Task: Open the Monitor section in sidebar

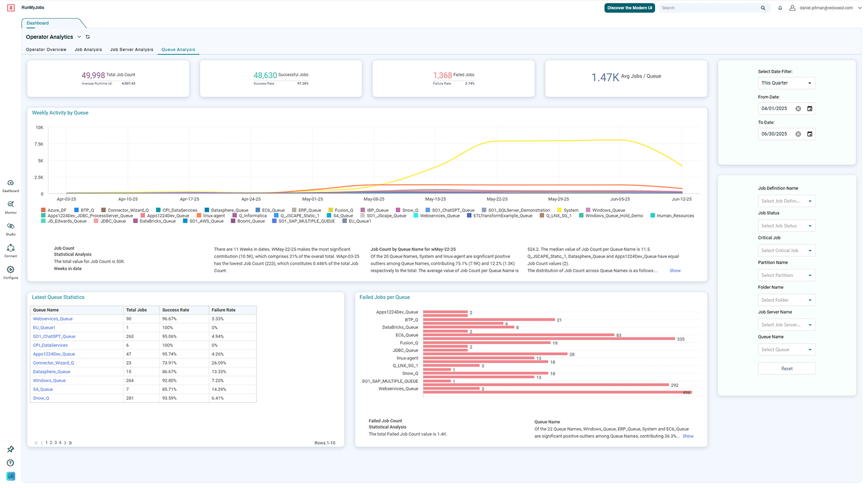Action: (10, 204)
